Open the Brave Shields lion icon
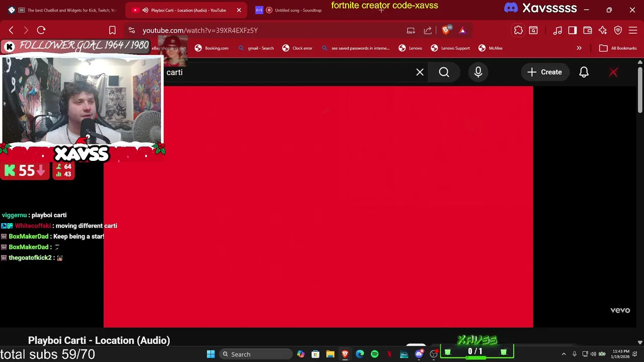The height and width of the screenshot is (362, 644). click(x=446, y=30)
